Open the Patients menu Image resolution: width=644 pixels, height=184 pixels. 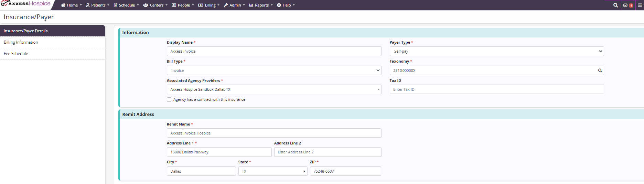coord(98,5)
